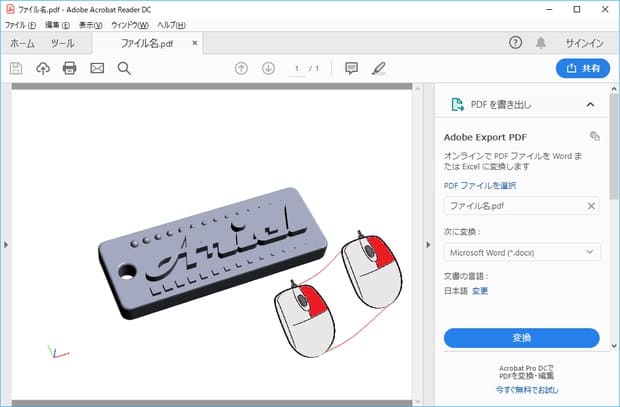The image size is (620, 407).
Task: Click the 変換 convert button
Action: 522,338
